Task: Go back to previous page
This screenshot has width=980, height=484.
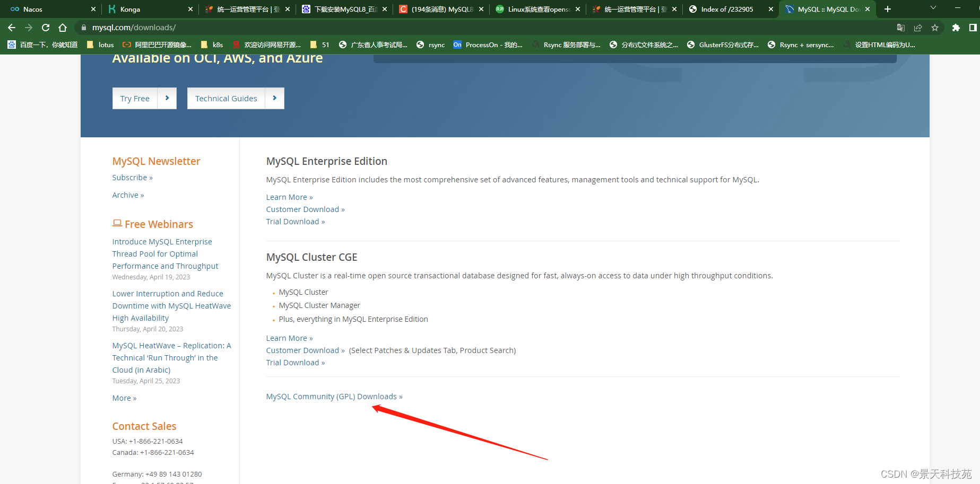Action: click(12, 28)
